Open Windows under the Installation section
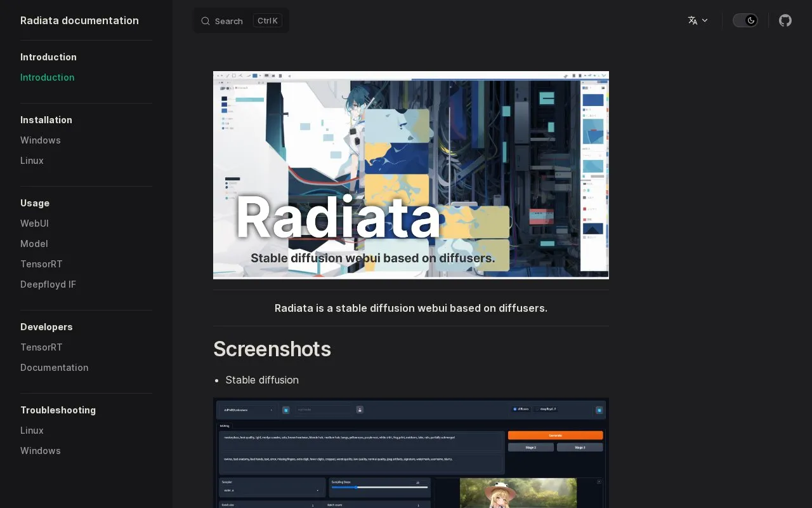 41,140
